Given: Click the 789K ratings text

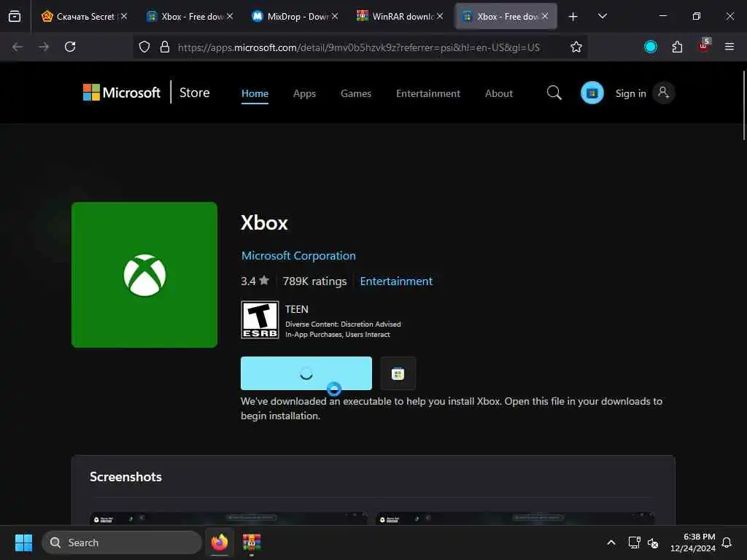Looking at the screenshot, I should point(314,281).
